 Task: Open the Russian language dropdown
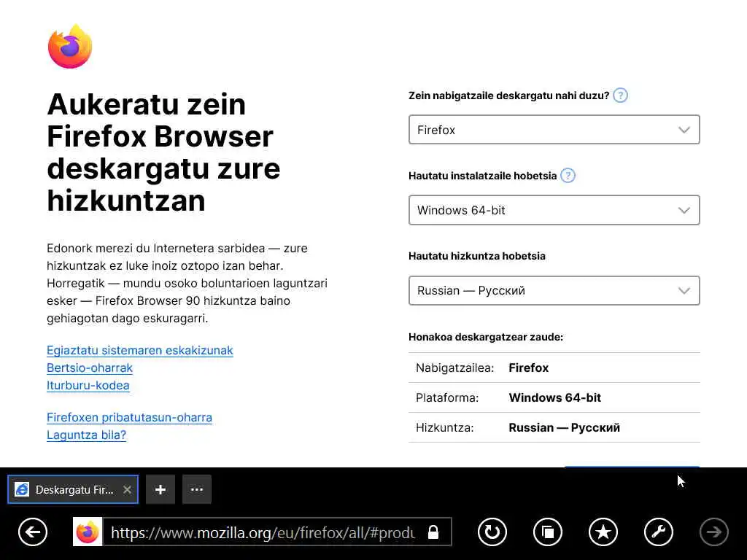pos(554,290)
